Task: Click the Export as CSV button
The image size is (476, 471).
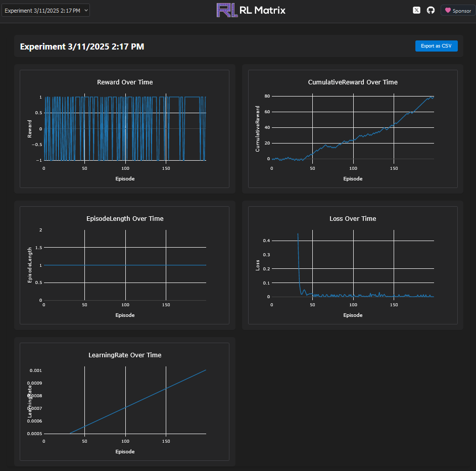Action: point(436,45)
